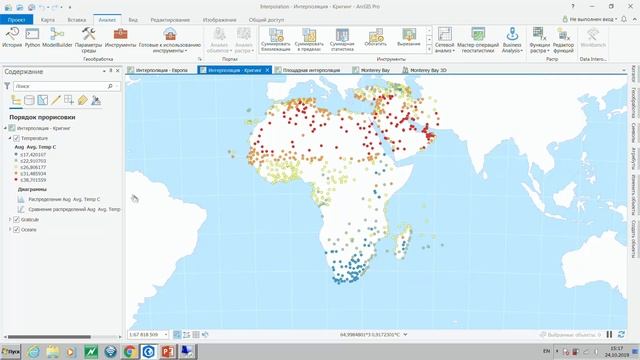Open the Проект tab

point(16,20)
